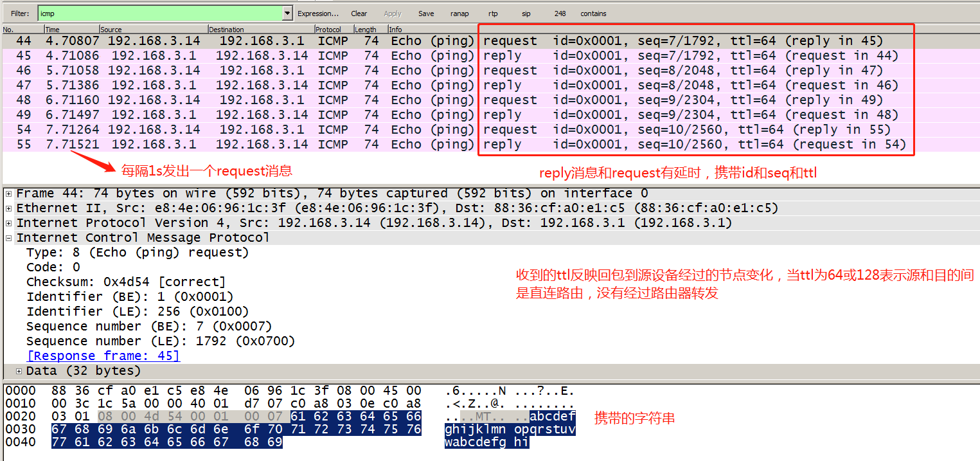Select the Type: 8 Echo request field
Image resolution: width=980 pixels, height=461 pixels.
point(138,253)
